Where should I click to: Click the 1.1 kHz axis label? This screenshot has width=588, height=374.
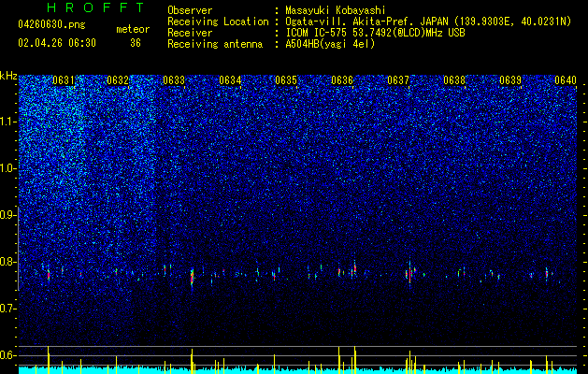point(8,122)
